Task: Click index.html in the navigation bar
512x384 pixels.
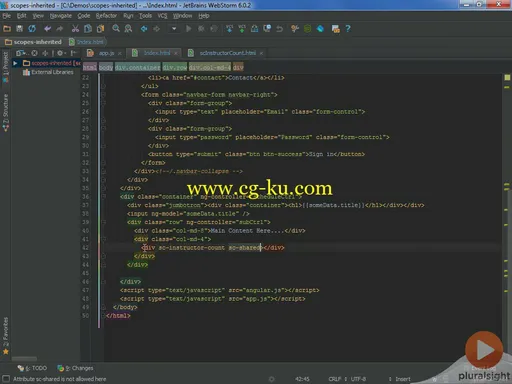Action: (86, 42)
